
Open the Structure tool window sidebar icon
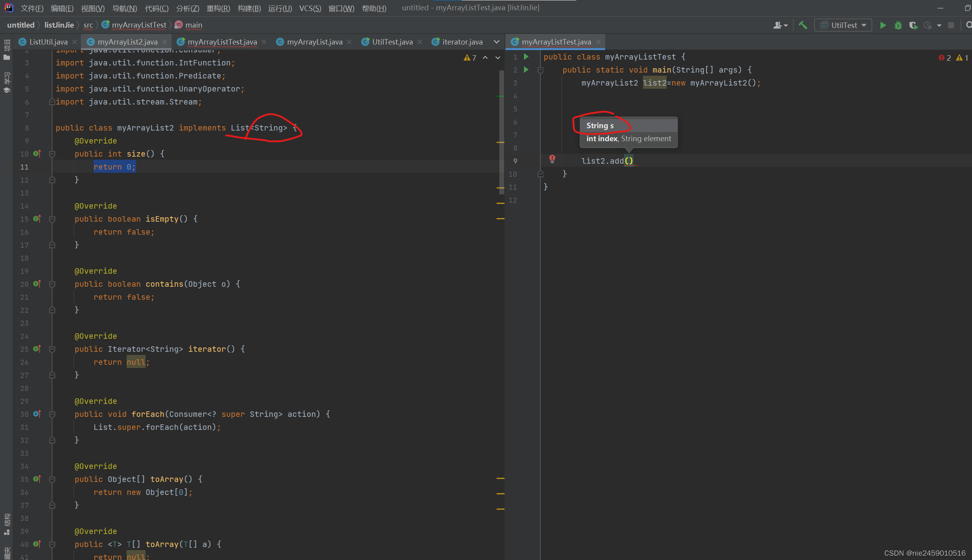click(7, 525)
